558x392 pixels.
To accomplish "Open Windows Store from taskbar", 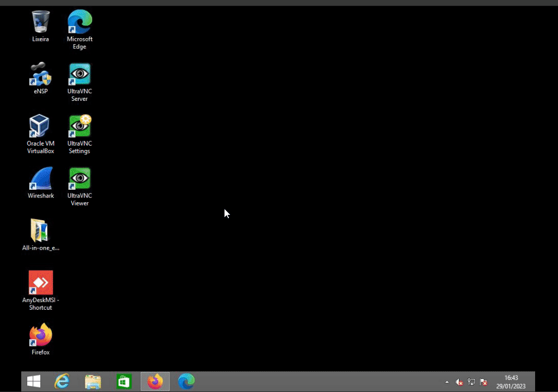I will click(x=124, y=381).
